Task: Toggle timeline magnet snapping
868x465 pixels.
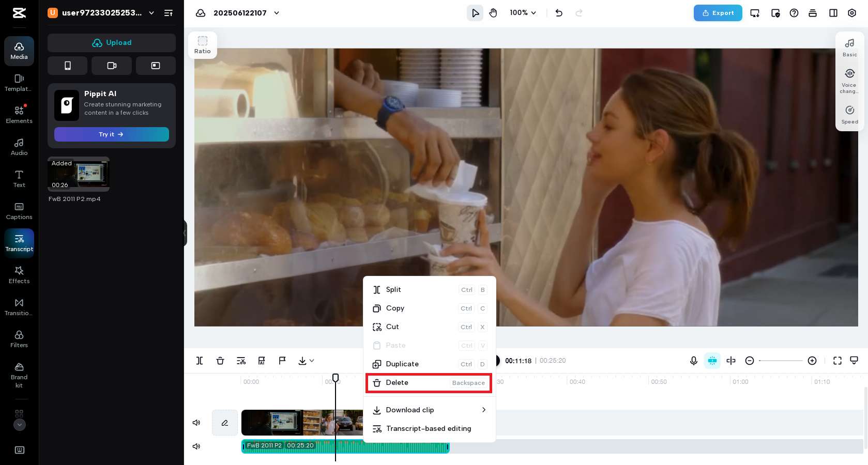Action: [x=712, y=361]
